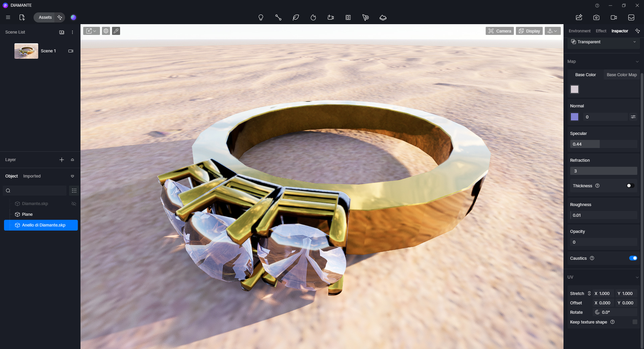This screenshot has height=349, width=644.
Task: Open the image render output icon
Action: click(579, 17)
